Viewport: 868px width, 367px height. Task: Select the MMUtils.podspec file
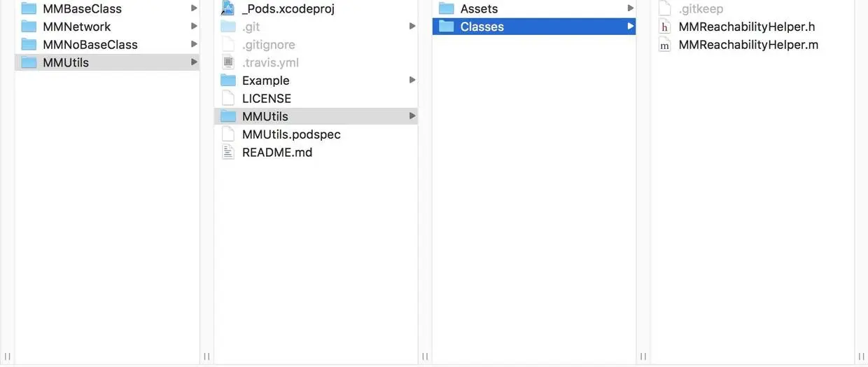pos(291,134)
